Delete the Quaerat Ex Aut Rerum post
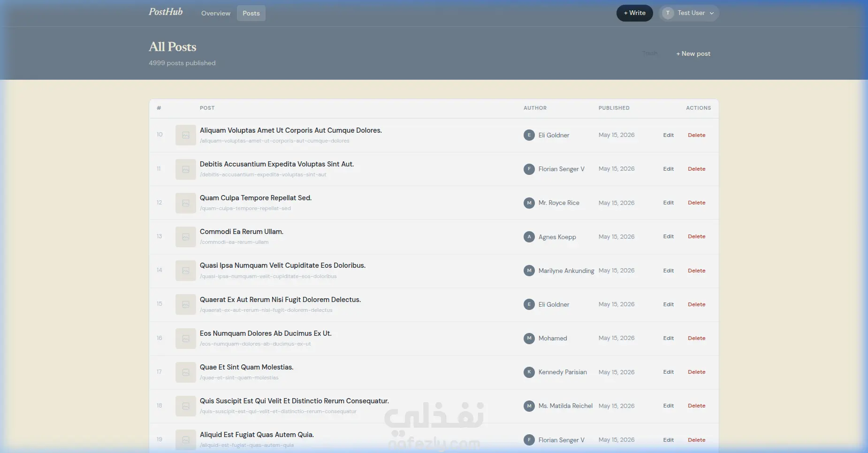Viewport: 868px width, 453px height. [696, 304]
